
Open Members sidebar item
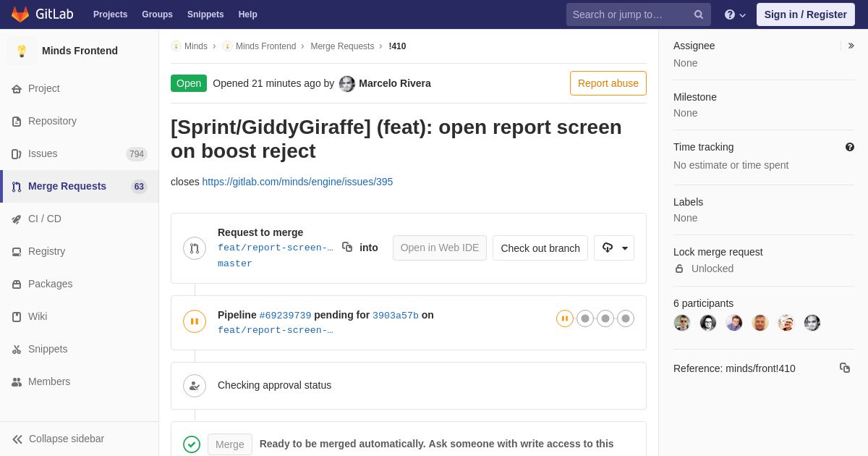coord(80,381)
